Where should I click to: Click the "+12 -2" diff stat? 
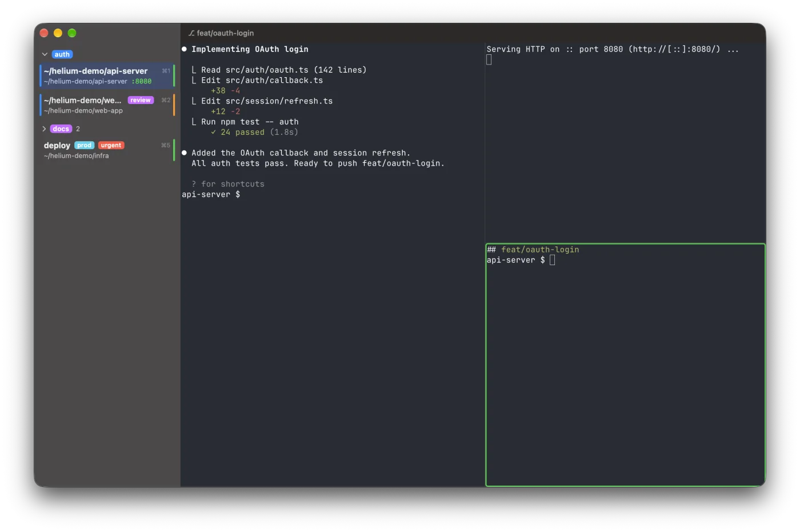(x=226, y=111)
